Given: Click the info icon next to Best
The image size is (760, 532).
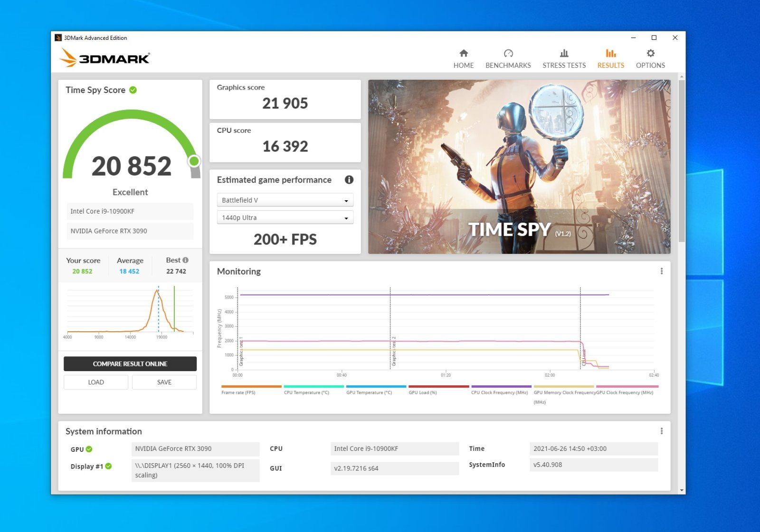Looking at the screenshot, I should coord(186,260).
